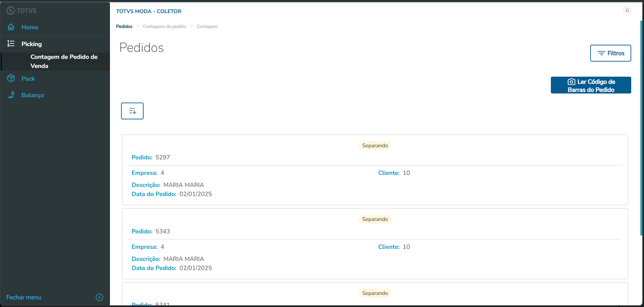Click the Pack box icon

11,78
